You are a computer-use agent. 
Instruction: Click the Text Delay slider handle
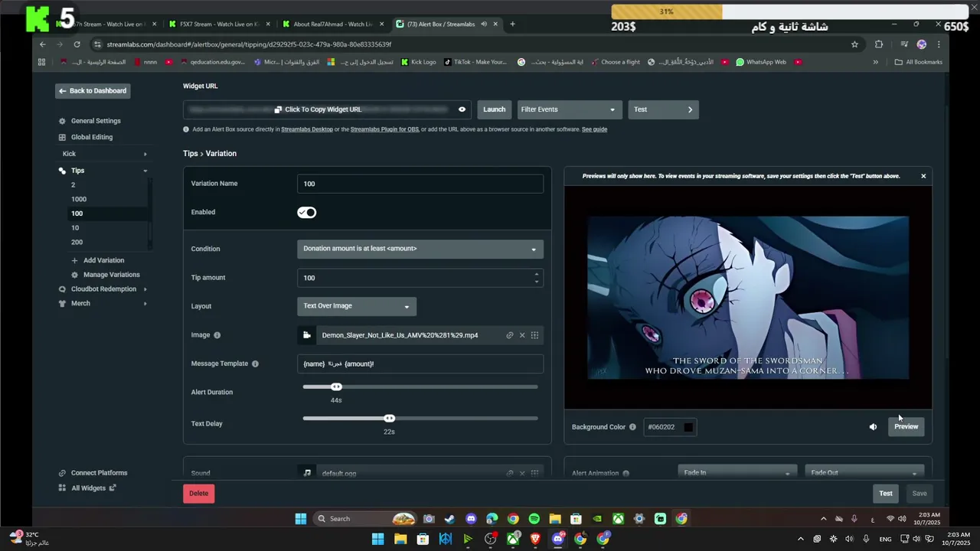click(389, 418)
